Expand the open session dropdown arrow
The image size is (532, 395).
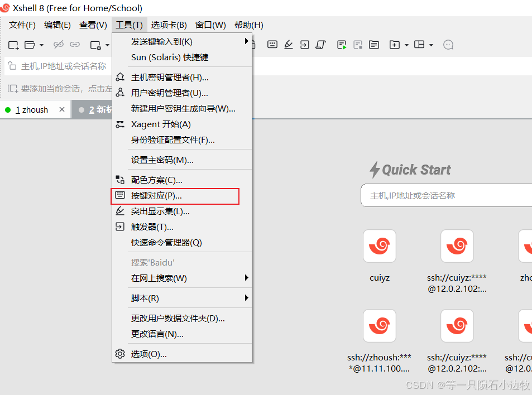point(41,45)
